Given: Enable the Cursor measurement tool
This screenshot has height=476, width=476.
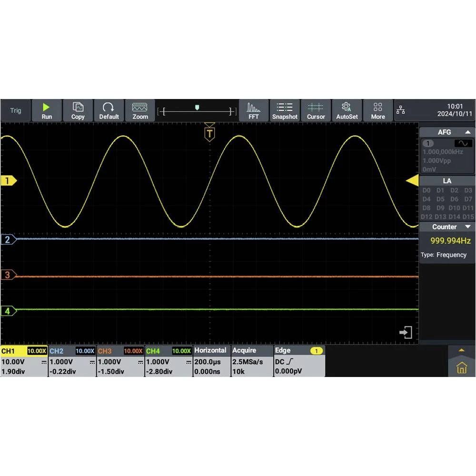Looking at the screenshot, I should tap(316, 110).
